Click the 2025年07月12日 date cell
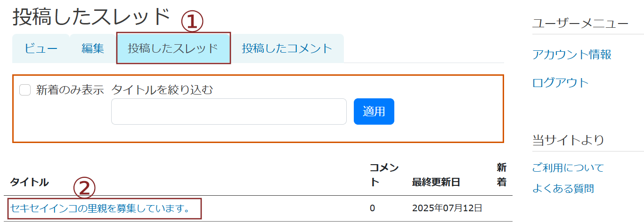This screenshot has height=223, width=644. pos(447,208)
